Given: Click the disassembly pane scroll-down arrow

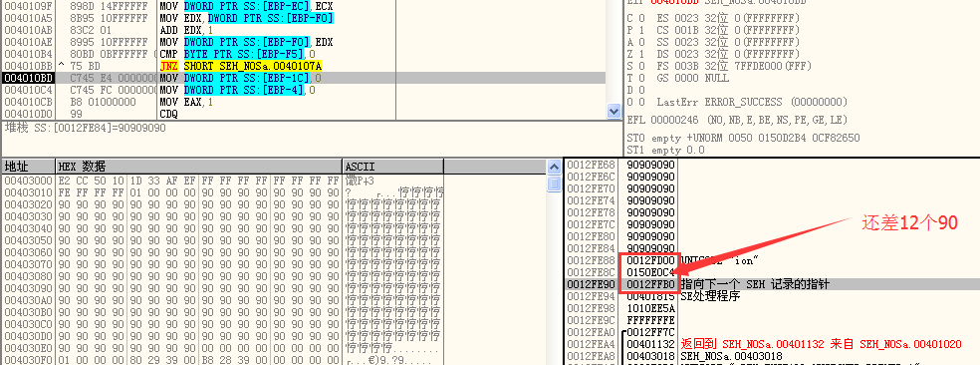Looking at the screenshot, I should [x=613, y=111].
